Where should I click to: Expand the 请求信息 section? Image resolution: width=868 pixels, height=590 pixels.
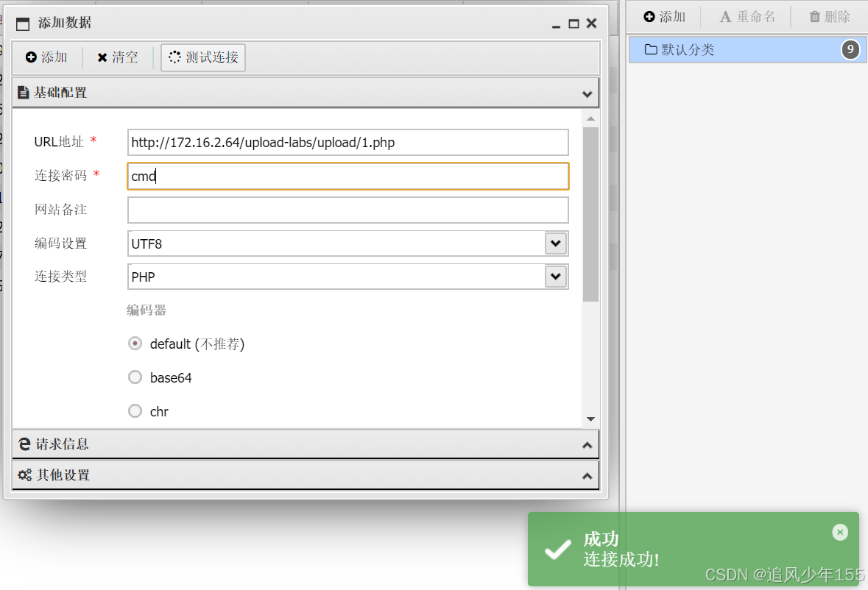click(306, 444)
